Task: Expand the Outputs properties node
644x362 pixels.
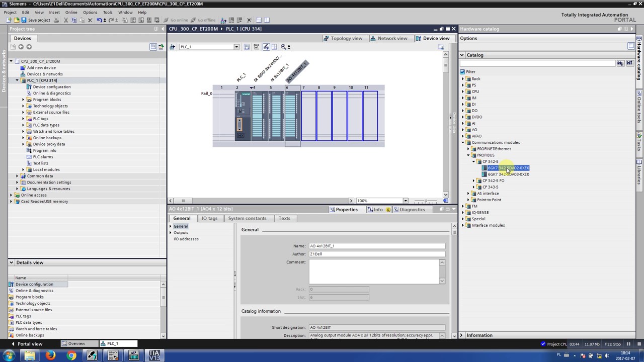Action: 171,233
